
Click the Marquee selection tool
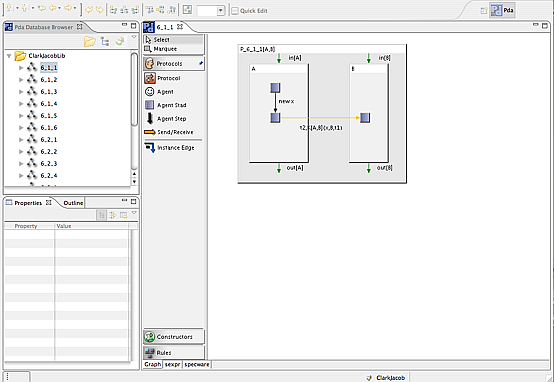[161, 49]
